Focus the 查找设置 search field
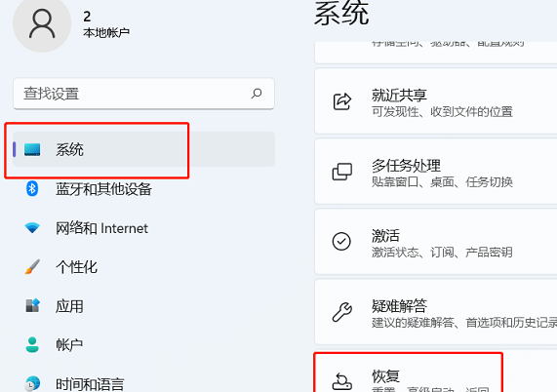 pos(143,94)
